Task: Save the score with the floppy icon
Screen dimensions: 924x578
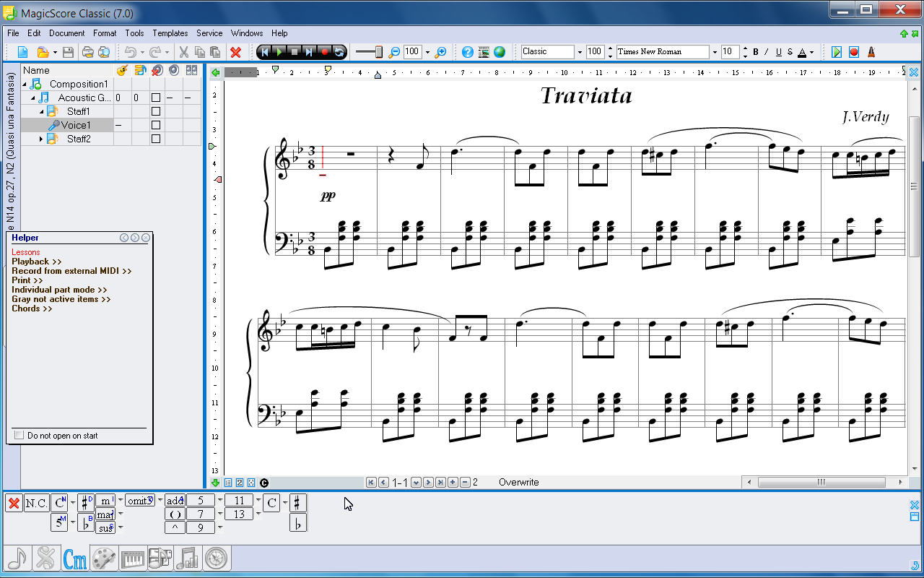Action: coord(68,52)
